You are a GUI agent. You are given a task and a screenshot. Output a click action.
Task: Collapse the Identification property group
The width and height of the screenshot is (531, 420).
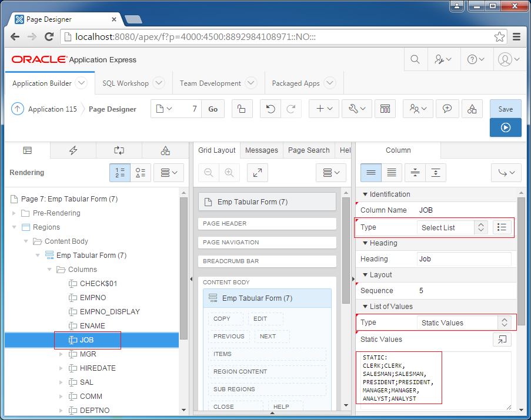click(365, 194)
